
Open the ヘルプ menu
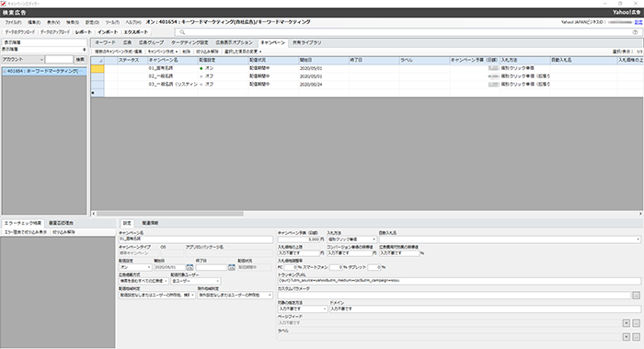pos(133,22)
